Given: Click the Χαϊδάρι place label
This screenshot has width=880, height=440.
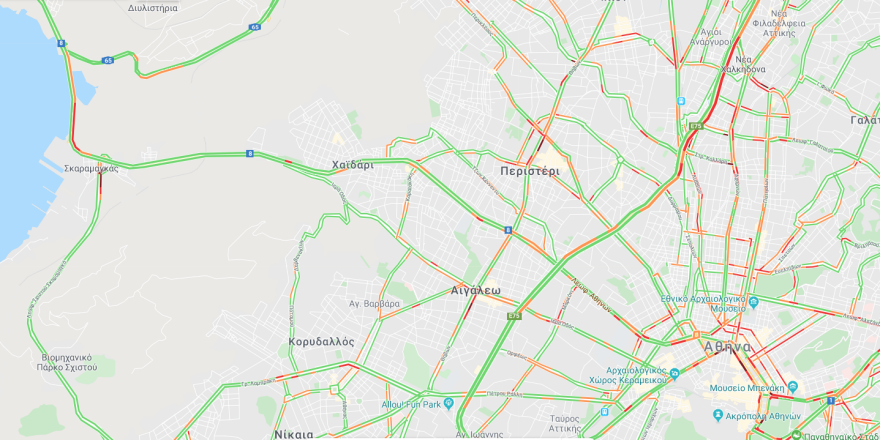Looking at the screenshot, I should pos(352,165).
